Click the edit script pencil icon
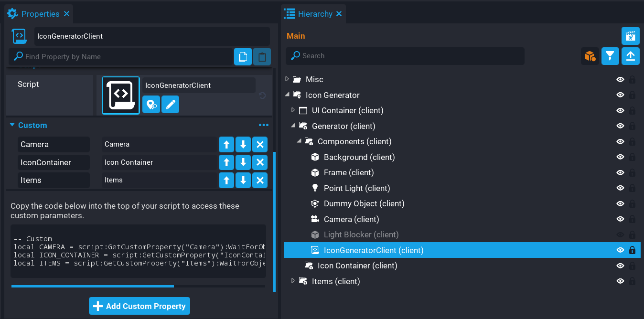The height and width of the screenshot is (319, 644). click(170, 105)
